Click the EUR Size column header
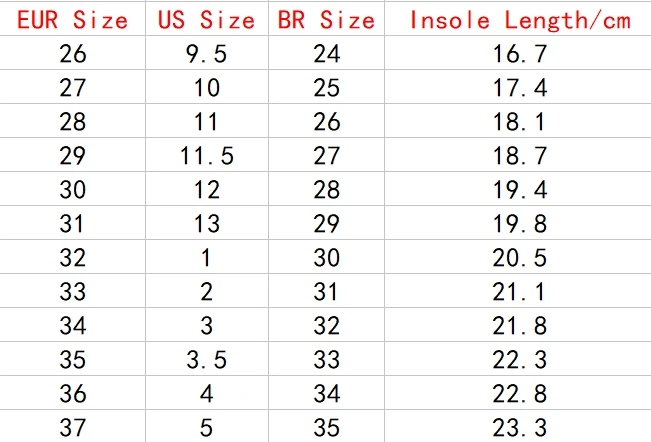Viewport: 651px width, 442px height. (73, 20)
